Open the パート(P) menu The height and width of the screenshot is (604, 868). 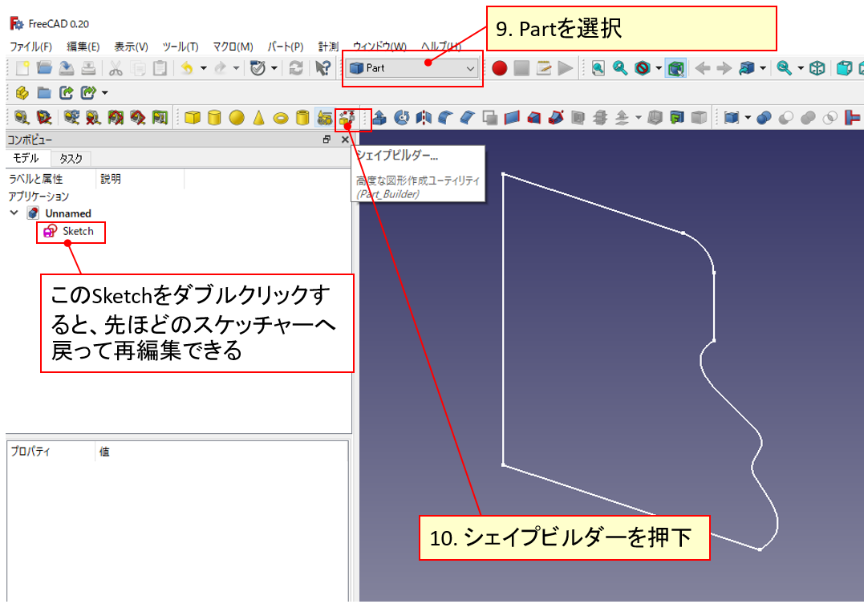286,47
